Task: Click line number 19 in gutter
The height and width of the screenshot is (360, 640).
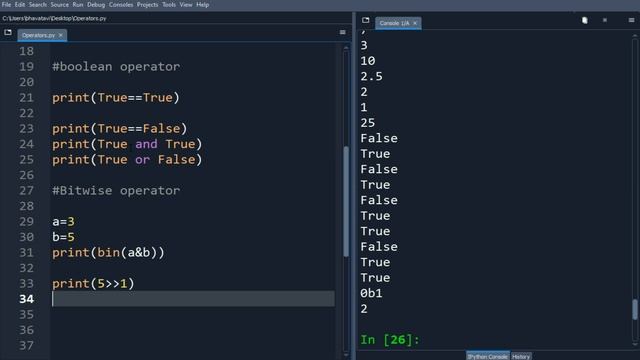Action: pos(27,67)
